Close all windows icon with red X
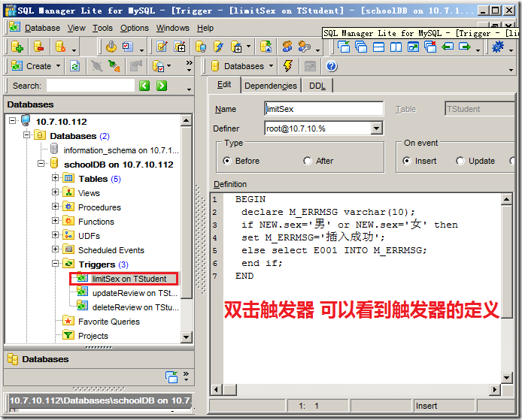The width and height of the screenshot is (522, 420). [x=430, y=47]
